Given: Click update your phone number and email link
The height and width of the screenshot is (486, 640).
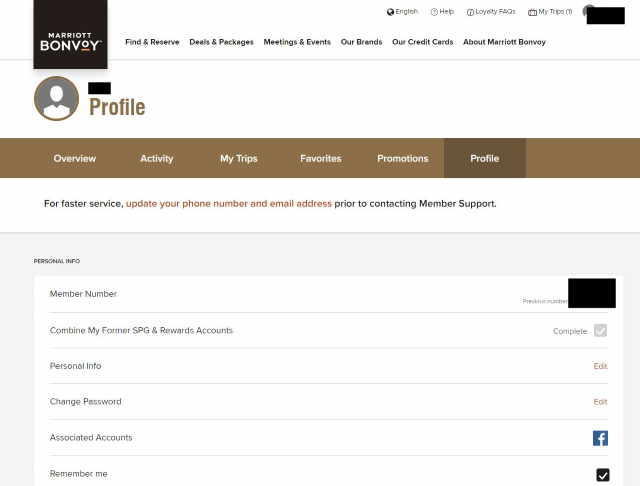Looking at the screenshot, I should point(229,204).
